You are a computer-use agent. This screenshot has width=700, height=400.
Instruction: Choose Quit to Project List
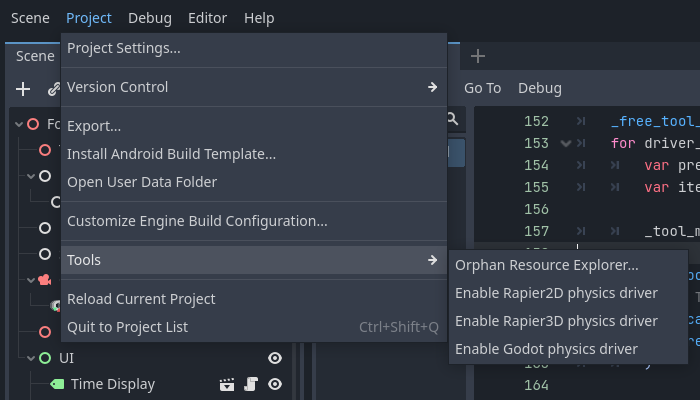[x=254, y=327]
